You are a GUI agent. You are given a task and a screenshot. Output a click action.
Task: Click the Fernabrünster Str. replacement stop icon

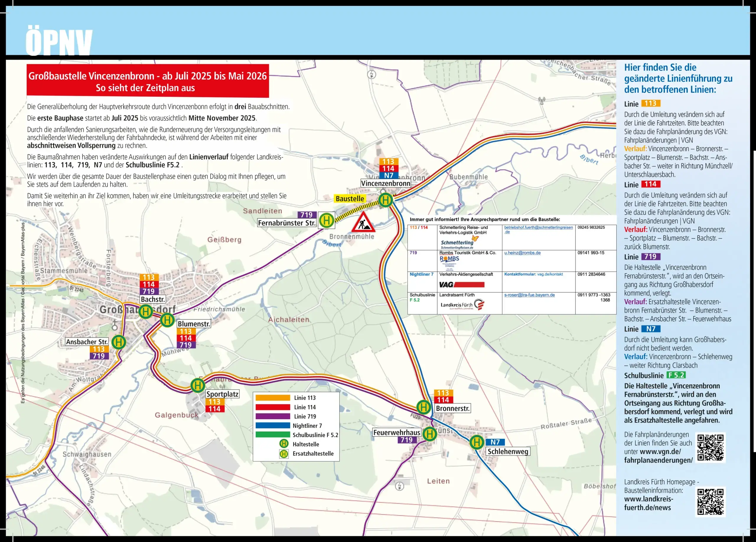(327, 221)
